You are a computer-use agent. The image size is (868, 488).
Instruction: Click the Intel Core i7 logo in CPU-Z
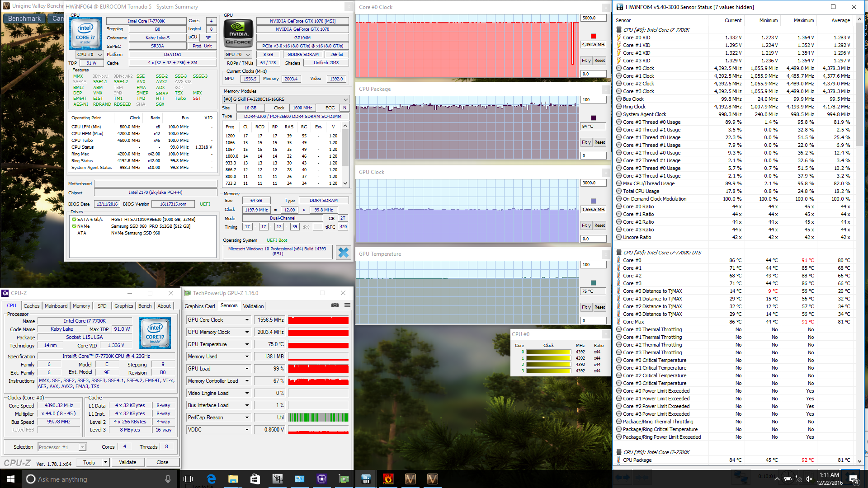(155, 333)
